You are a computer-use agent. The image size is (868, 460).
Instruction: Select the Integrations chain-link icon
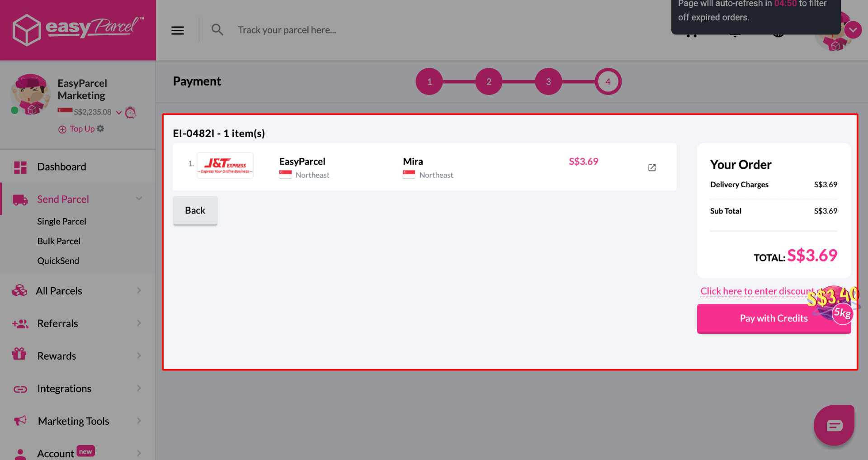pyautogui.click(x=20, y=388)
